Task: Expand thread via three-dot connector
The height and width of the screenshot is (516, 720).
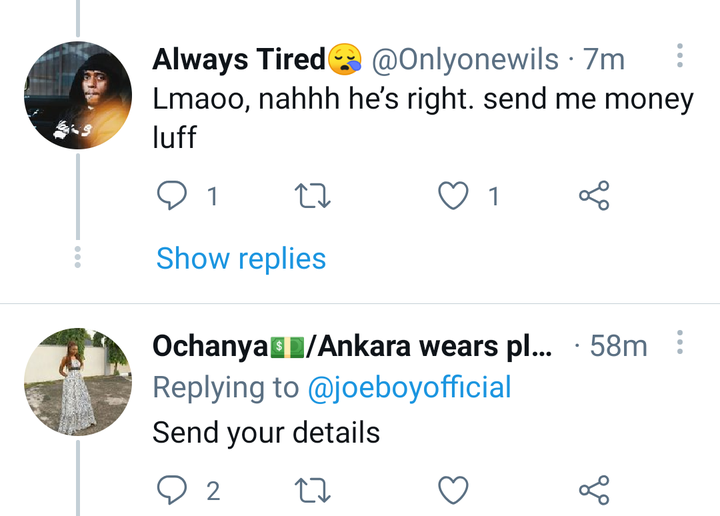Action: [x=78, y=257]
